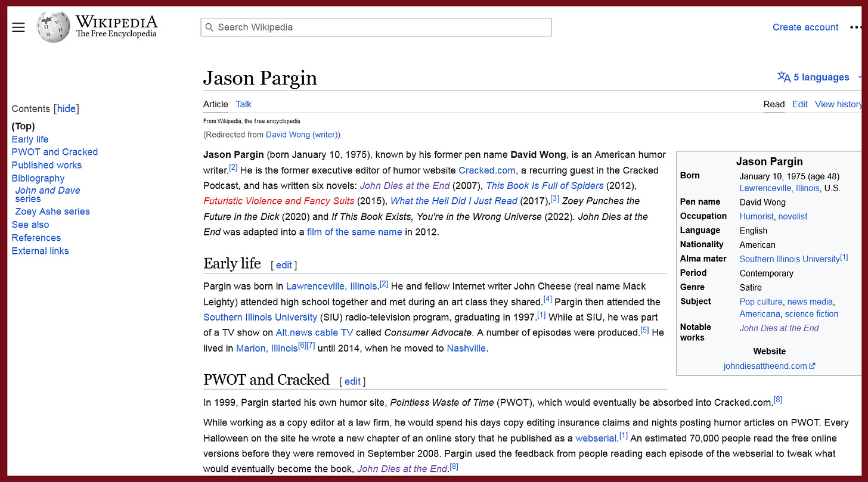Open the Americana link in infobox

(x=759, y=313)
